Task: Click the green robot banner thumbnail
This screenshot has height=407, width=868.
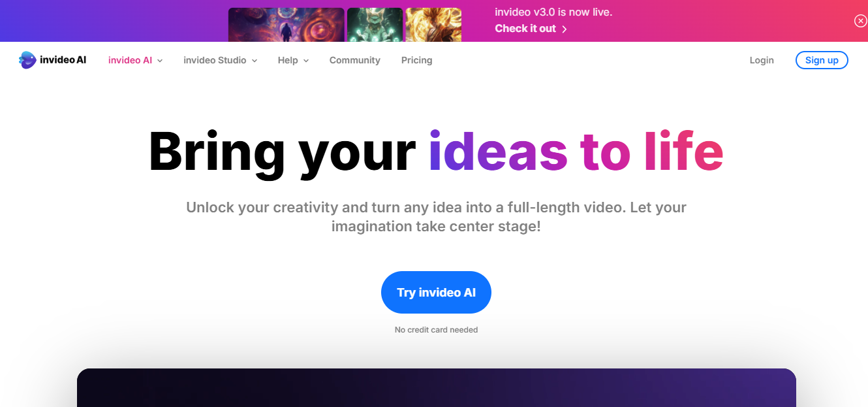Action: point(375,25)
